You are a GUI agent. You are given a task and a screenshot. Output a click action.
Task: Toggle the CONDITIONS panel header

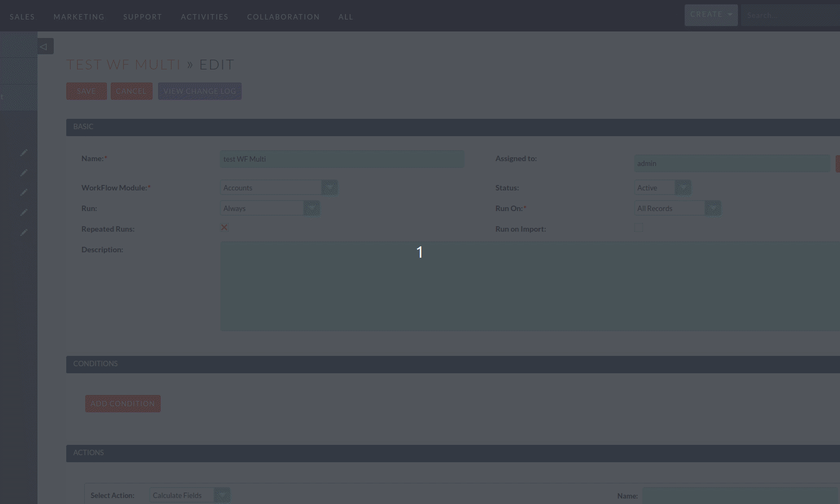pyautogui.click(x=453, y=364)
